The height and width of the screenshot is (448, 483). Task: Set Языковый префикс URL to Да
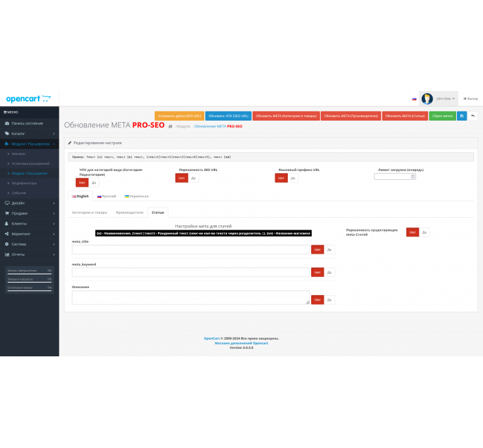(x=293, y=178)
